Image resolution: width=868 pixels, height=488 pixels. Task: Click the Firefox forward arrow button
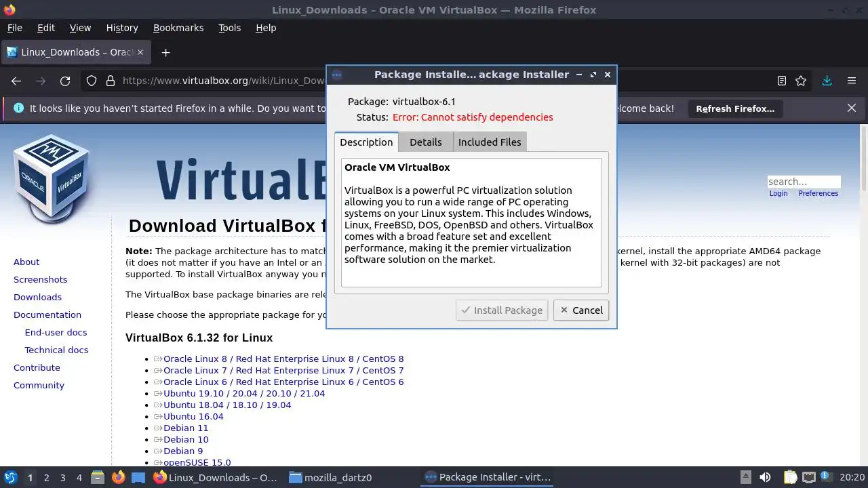(x=41, y=81)
